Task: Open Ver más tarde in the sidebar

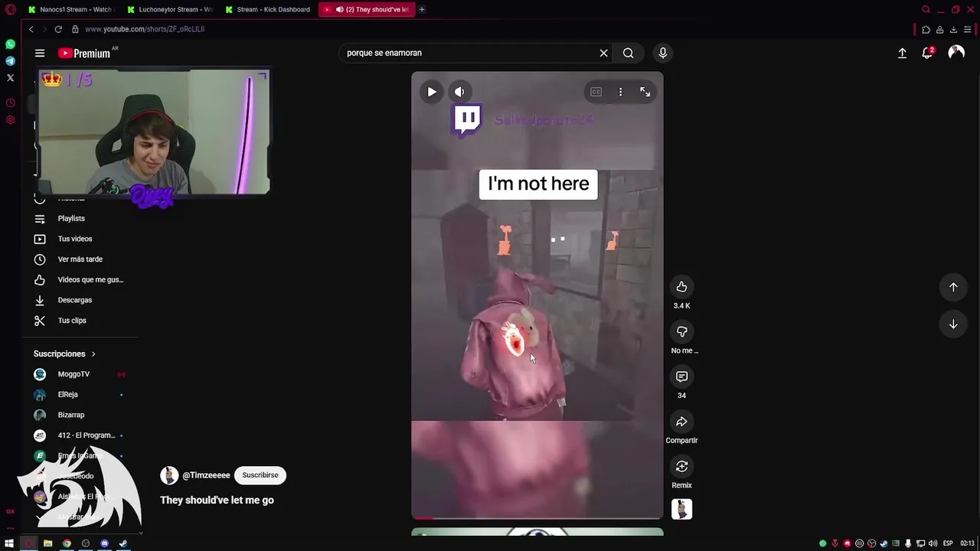Action: (80, 259)
